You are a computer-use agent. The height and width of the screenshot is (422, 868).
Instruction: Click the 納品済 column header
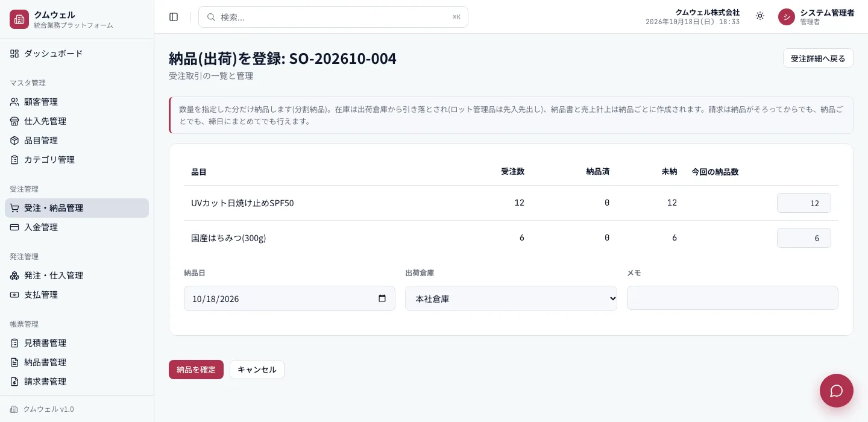tap(597, 172)
